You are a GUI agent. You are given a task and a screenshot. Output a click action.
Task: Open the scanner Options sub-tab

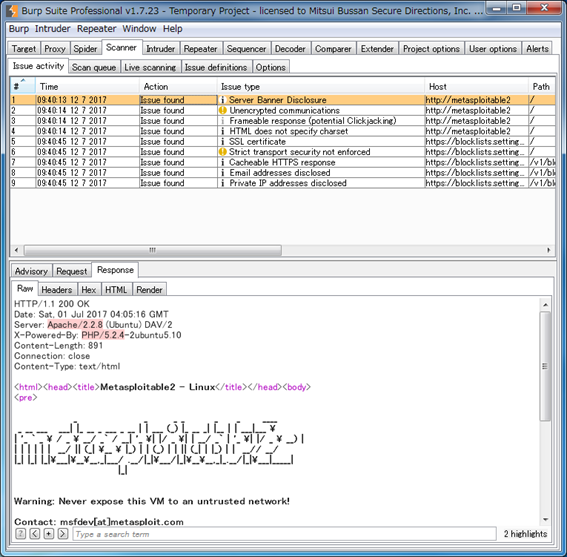coord(270,67)
